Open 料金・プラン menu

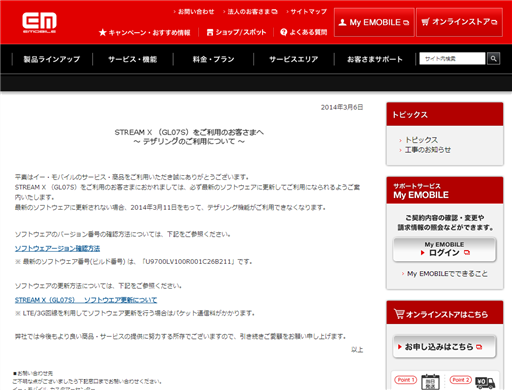pyautogui.click(x=213, y=59)
